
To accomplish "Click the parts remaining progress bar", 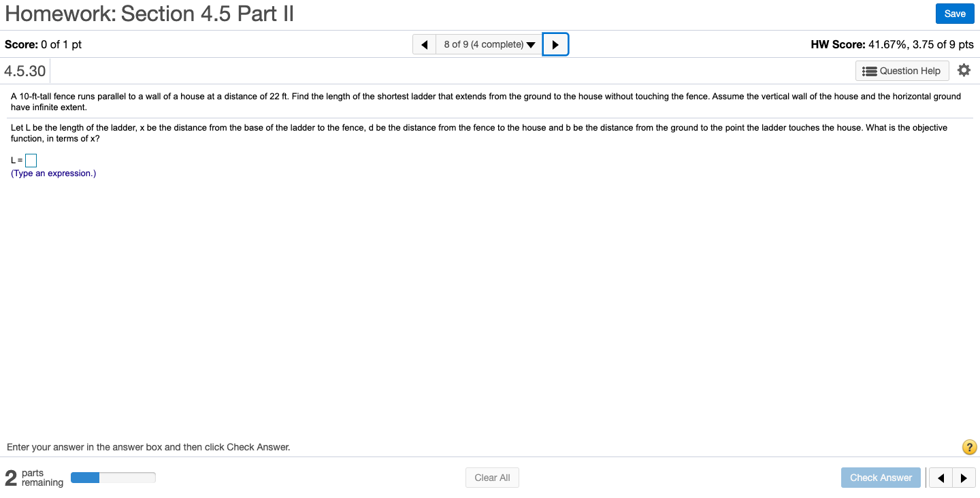I will 113,478.
